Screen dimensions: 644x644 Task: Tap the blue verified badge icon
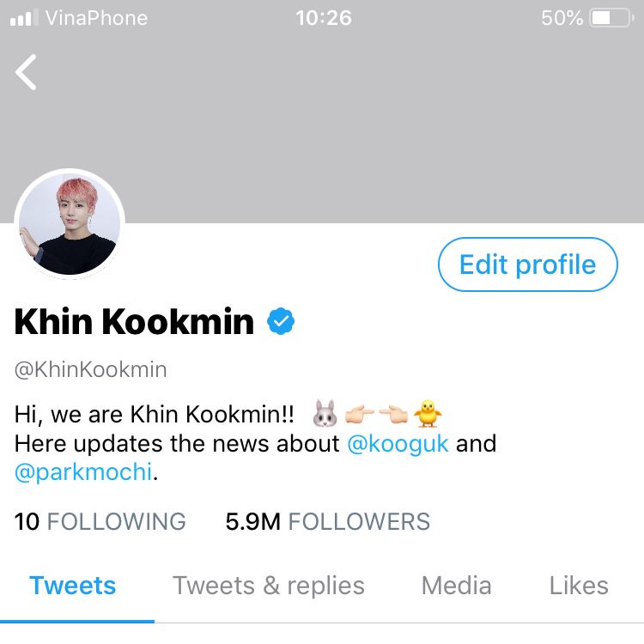tap(281, 321)
